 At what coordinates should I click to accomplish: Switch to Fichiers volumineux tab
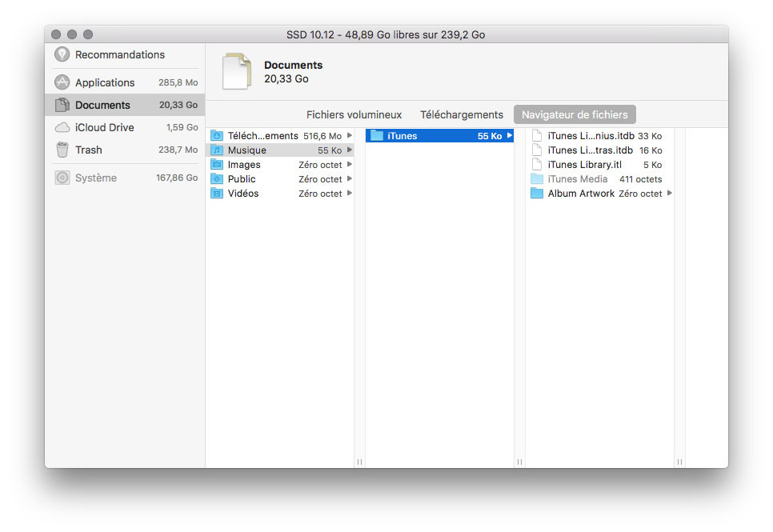354,114
